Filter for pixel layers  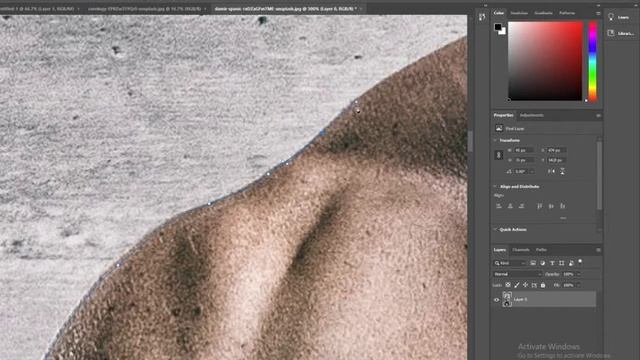coord(533,263)
